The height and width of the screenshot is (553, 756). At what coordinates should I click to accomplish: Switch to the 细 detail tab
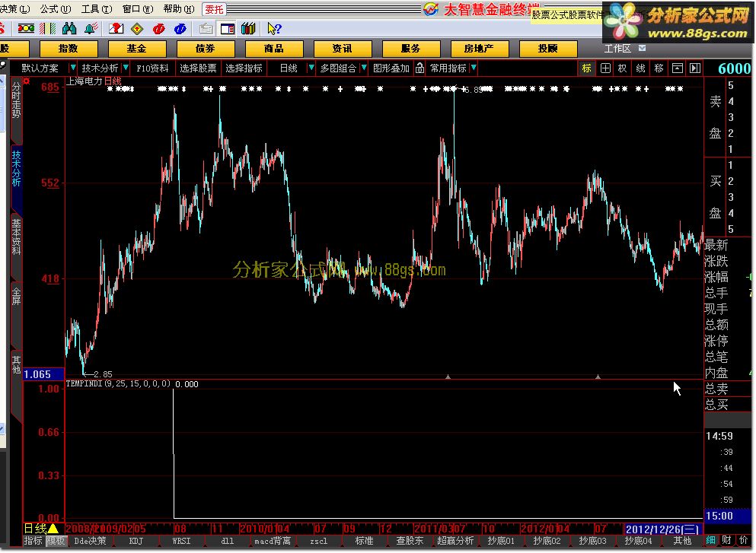tap(710, 541)
